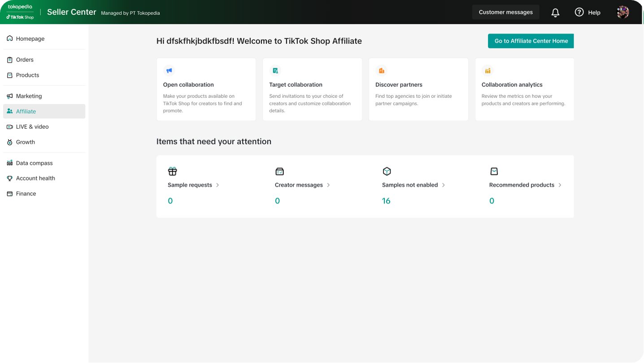Expand Creator messages via its chevron arrow

pyautogui.click(x=328, y=185)
